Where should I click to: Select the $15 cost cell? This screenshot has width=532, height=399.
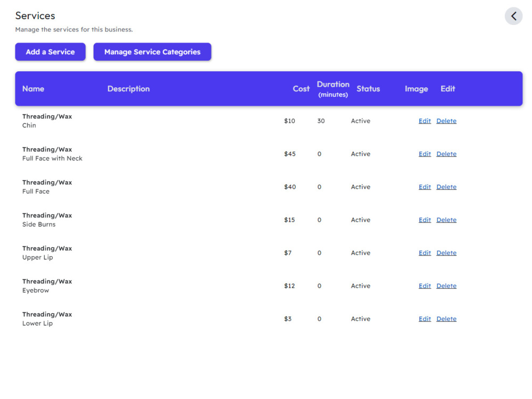click(289, 220)
